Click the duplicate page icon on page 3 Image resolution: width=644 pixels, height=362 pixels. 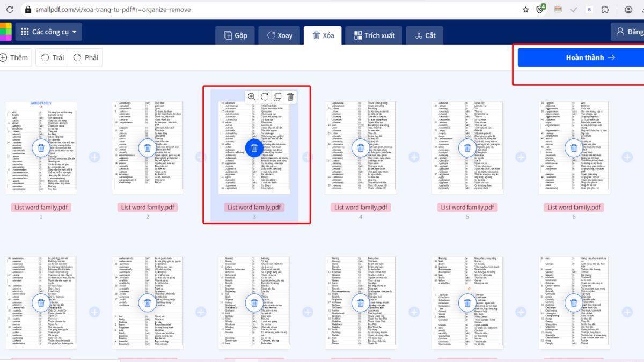point(277,97)
